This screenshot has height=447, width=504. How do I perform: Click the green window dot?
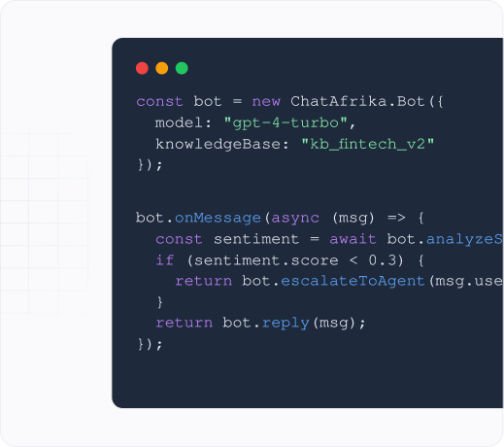point(182,68)
